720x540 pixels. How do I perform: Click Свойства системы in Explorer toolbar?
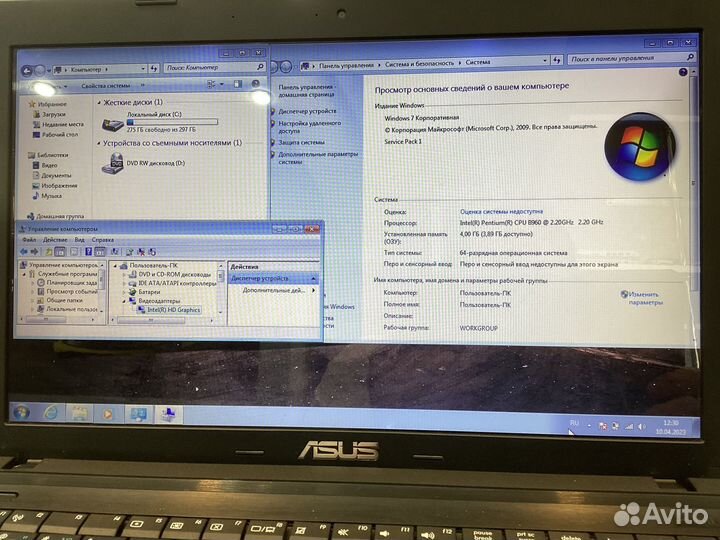pos(106,85)
